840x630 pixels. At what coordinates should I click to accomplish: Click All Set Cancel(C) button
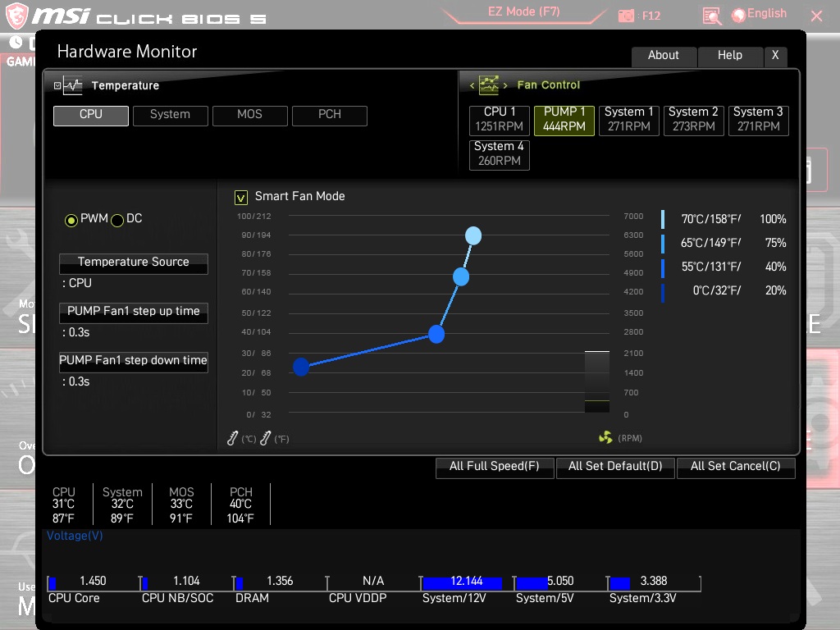coord(736,467)
